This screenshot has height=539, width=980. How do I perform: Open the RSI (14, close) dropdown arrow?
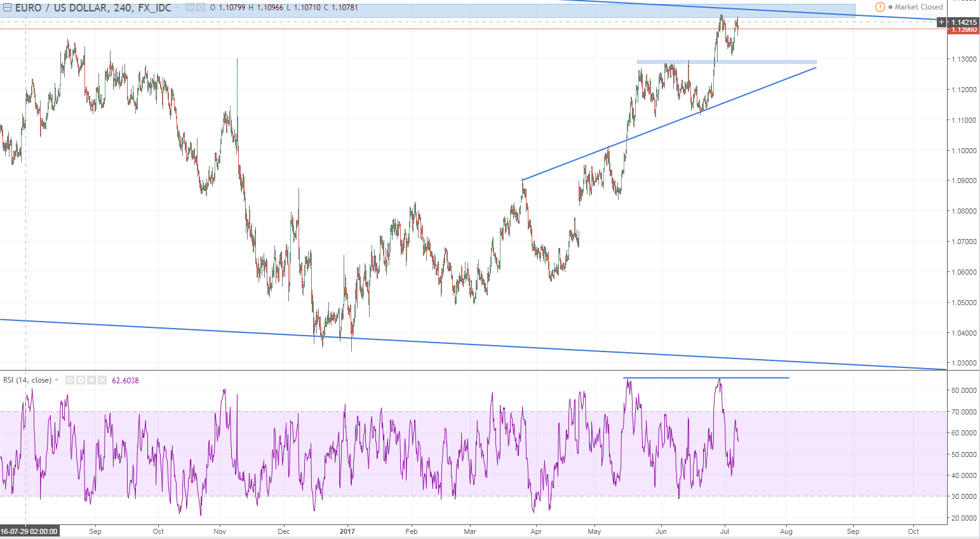[x=57, y=380]
